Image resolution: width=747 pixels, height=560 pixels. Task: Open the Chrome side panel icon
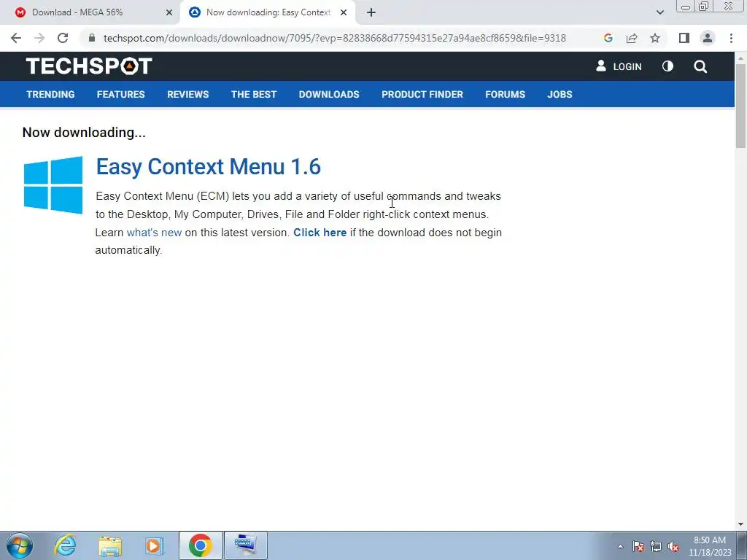pos(684,38)
